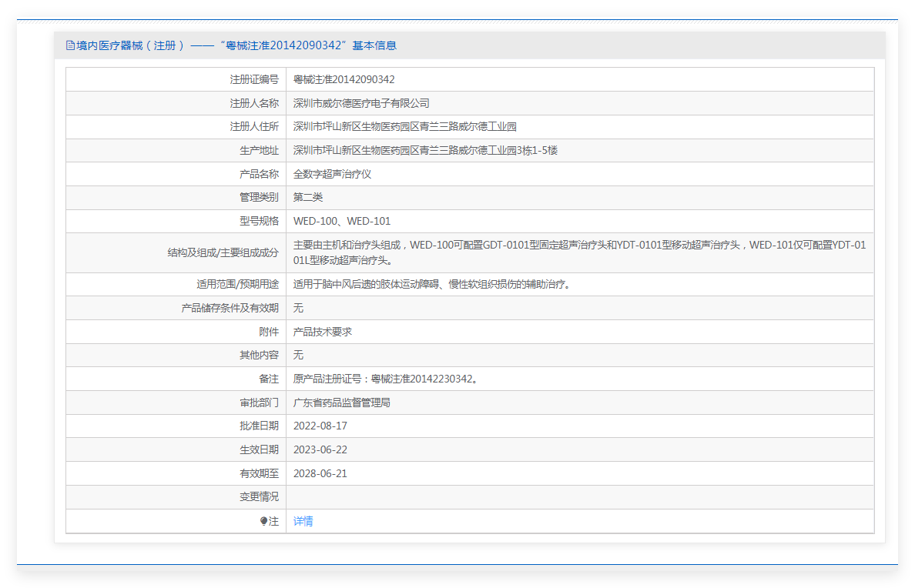The width and height of the screenshot is (915, 588).
Task: Click the 管理类别 label
Action: tap(259, 197)
